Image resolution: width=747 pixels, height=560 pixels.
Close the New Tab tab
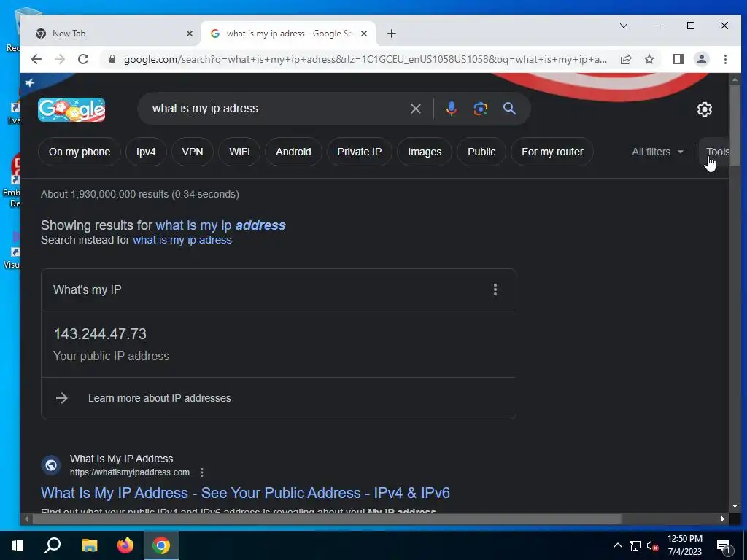190,34
